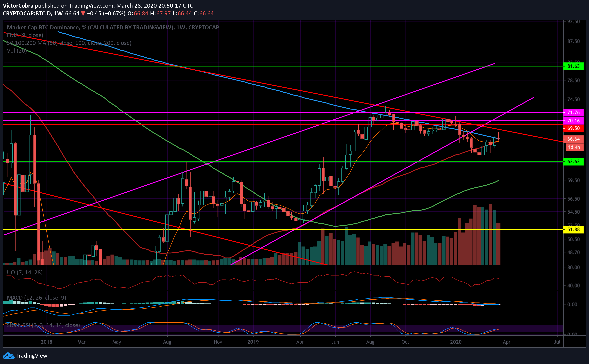
Task: Click the 70.16 magenta price label
Action: (x=573, y=121)
